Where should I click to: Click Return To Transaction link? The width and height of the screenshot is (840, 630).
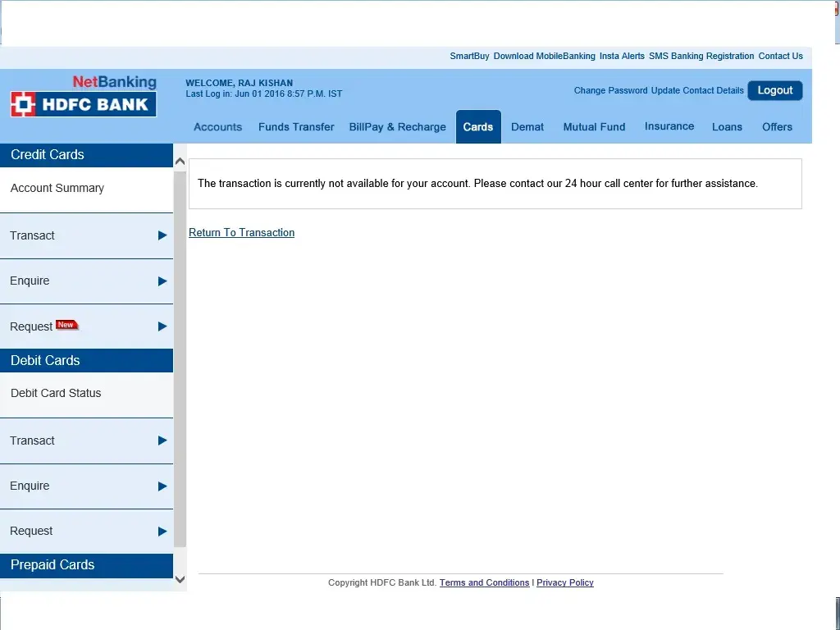click(x=242, y=232)
